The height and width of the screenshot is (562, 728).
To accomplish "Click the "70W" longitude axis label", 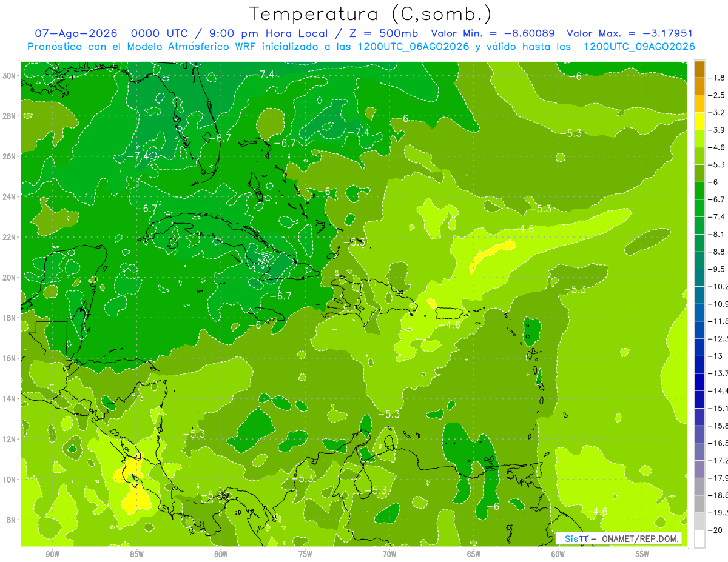I will click(389, 554).
